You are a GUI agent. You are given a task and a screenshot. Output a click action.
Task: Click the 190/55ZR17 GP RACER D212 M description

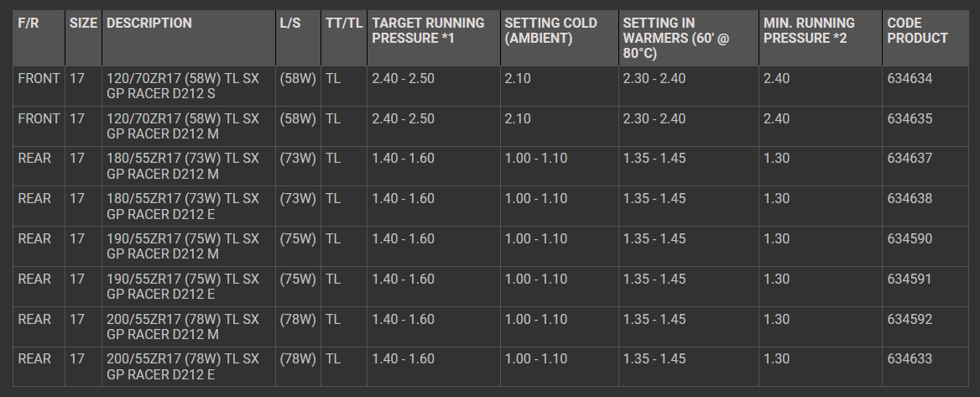(x=183, y=247)
